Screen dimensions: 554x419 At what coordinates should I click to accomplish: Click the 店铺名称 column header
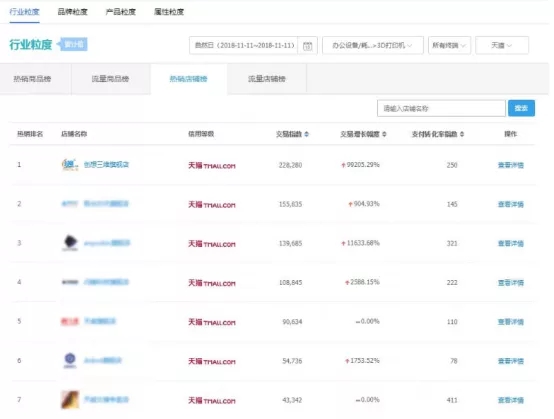(74, 134)
